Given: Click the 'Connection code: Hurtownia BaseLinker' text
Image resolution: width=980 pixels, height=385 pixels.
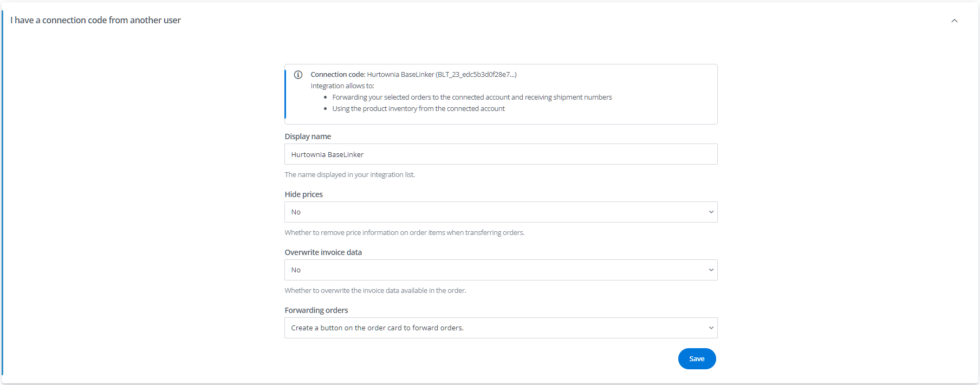Looking at the screenshot, I should [x=413, y=75].
